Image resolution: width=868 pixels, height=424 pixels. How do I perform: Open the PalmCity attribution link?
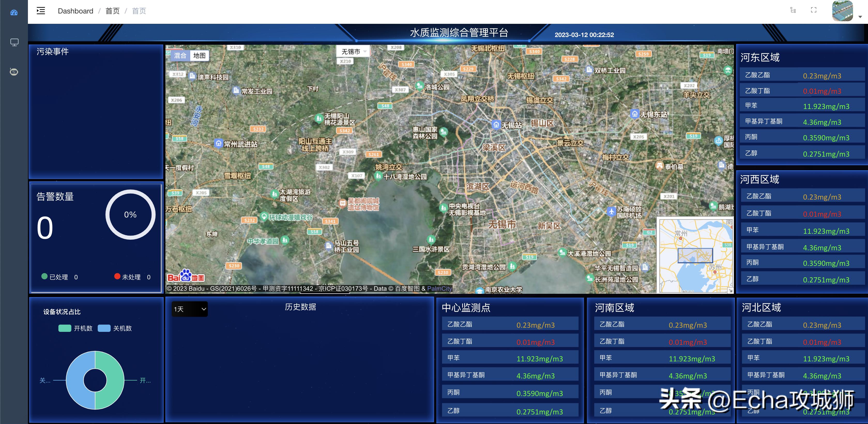439,288
